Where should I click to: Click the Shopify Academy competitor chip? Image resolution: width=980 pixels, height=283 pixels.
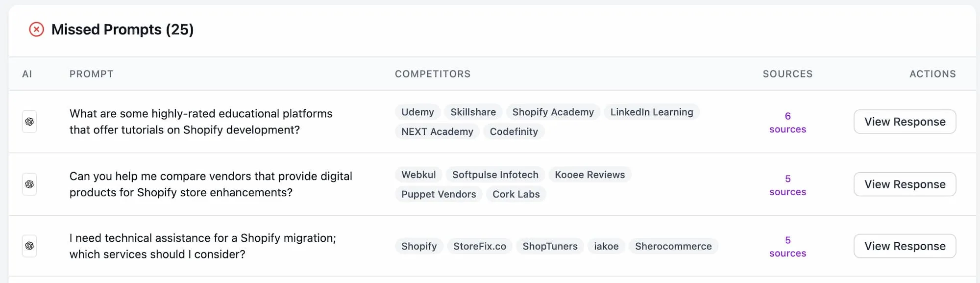coord(553,112)
